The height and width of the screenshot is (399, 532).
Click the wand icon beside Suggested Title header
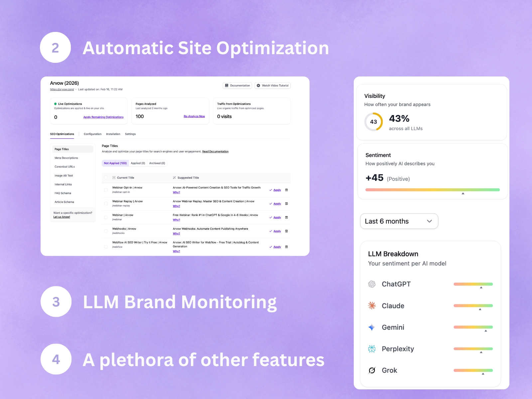(174, 178)
